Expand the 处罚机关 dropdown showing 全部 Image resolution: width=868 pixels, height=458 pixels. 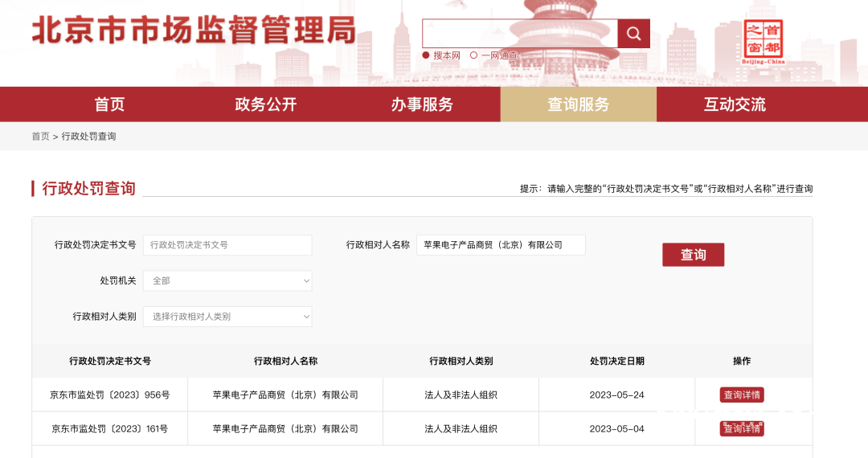point(227,280)
